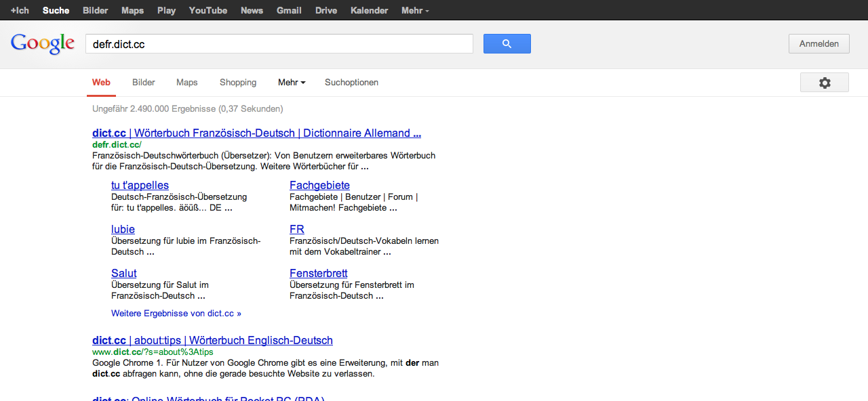The width and height of the screenshot is (868, 401).
Task: Open YouTube from the top bar
Action: [x=208, y=11]
